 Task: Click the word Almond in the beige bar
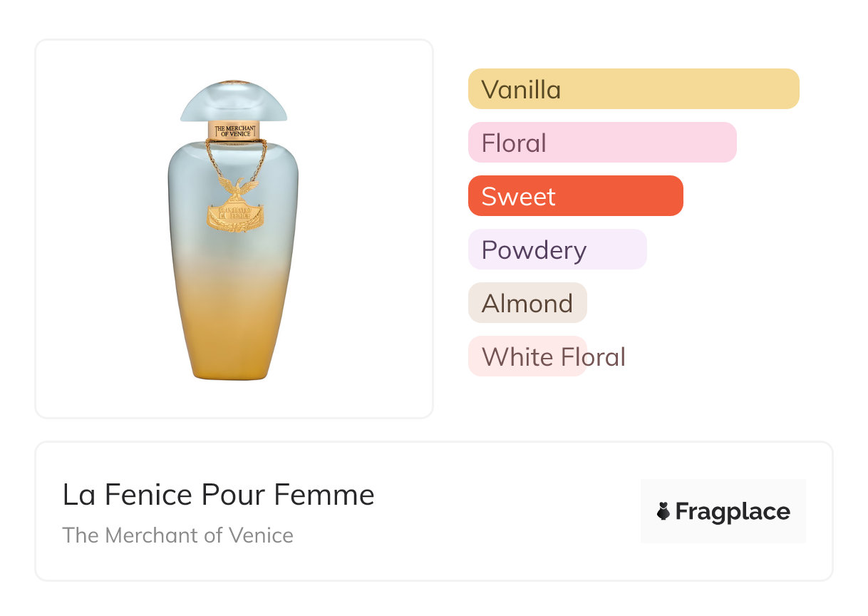coord(527,304)
